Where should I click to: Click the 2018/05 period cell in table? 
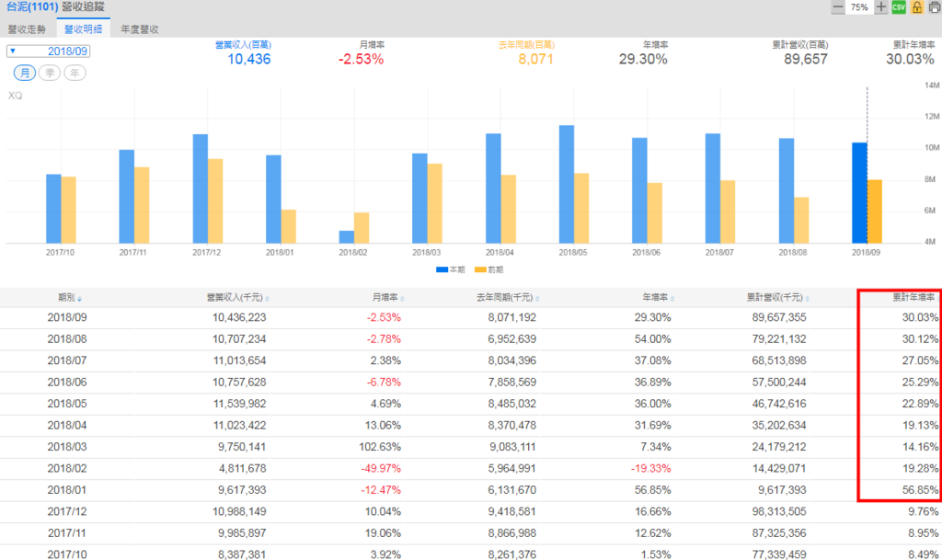67,404
